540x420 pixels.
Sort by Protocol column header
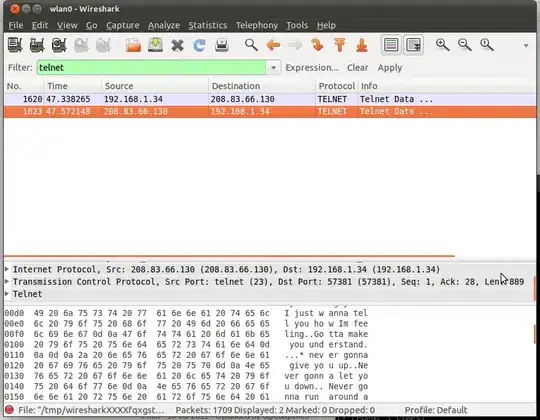pos(336,86)
